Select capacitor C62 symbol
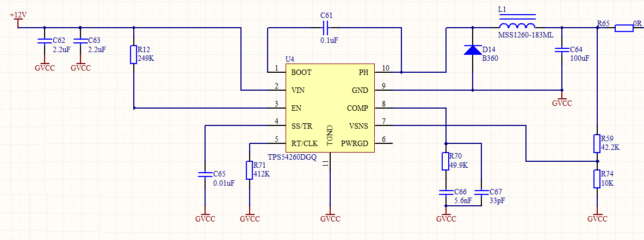The width and height of the screenshot is (644, 240). pyautogui.click(x=45, y=41)
